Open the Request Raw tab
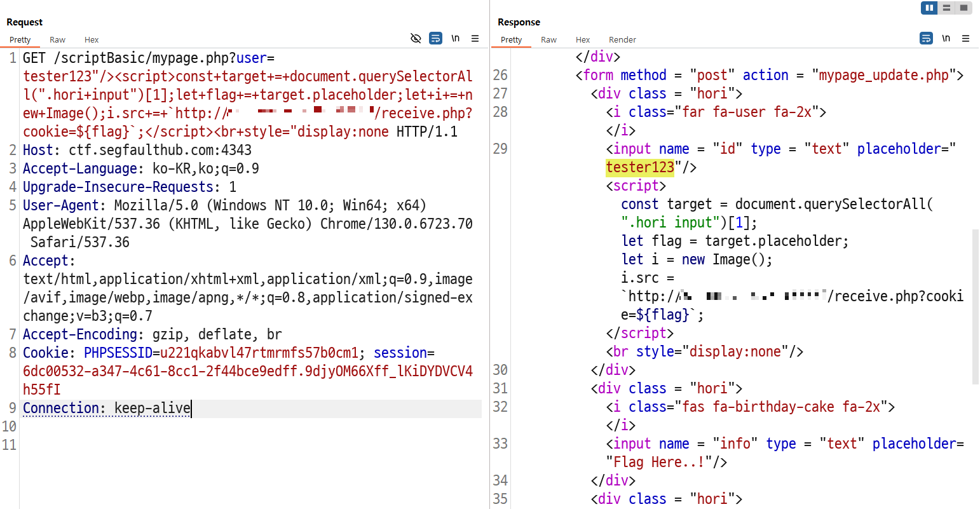 point(57,39)
